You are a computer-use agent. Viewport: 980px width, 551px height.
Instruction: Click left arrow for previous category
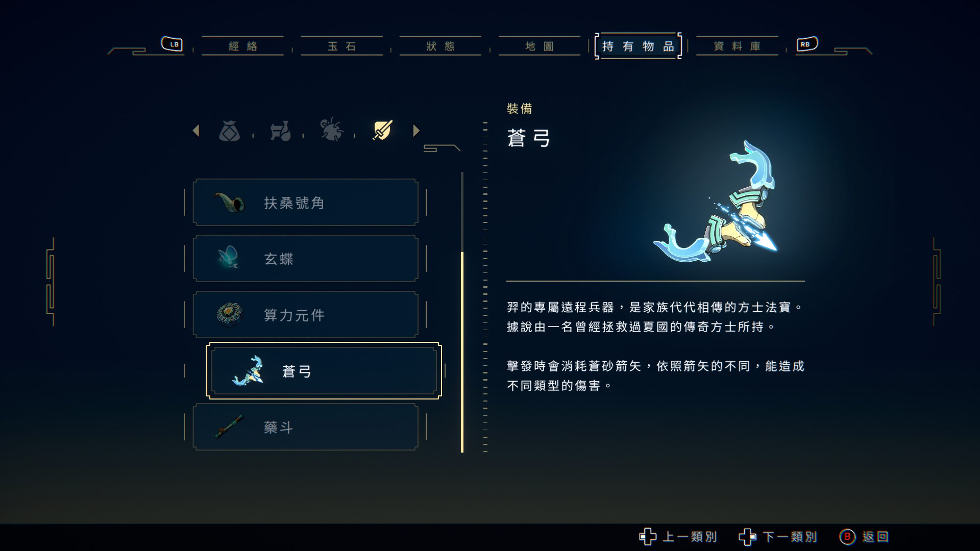tap(196, 131)
